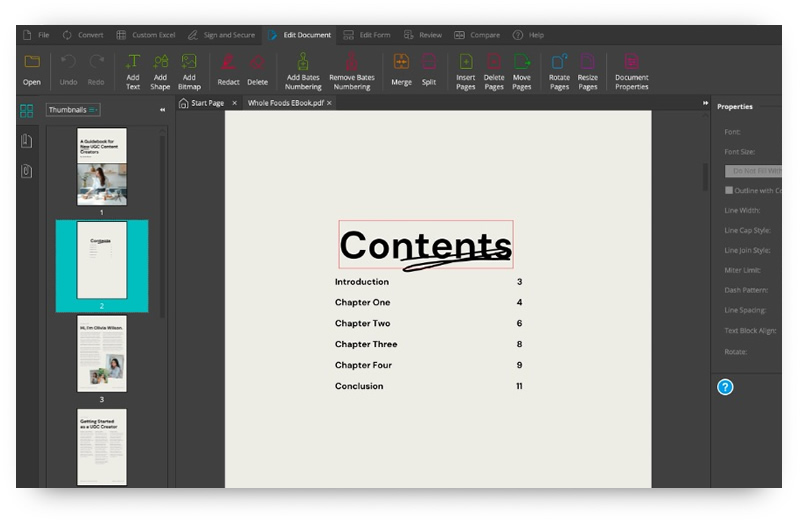Click the Conclusion entry
Screen dimensions: 800x523
[359, 386]
